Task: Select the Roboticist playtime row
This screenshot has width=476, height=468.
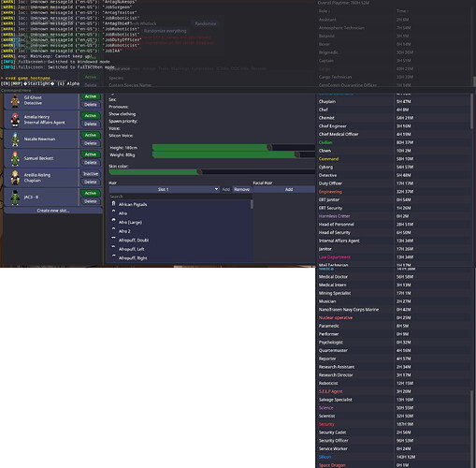Action: coord(394,383)
